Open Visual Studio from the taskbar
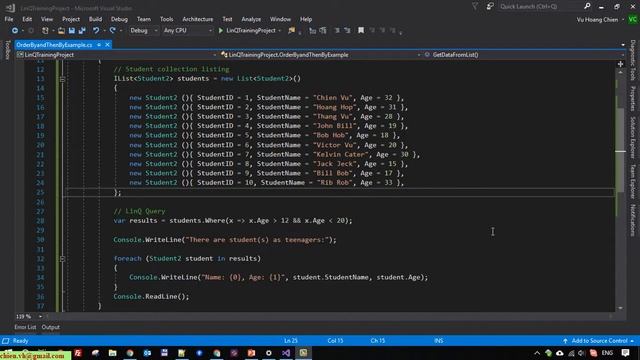The height and width of the screenshot is (360, 640). [x=286, y=353]
